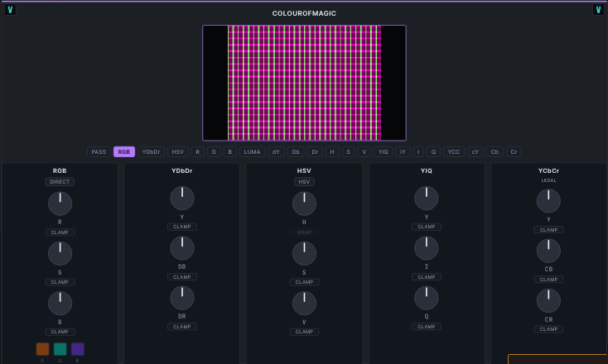Select the Db output button
This screenshot has width=608, height=364.
click(296, 151)
